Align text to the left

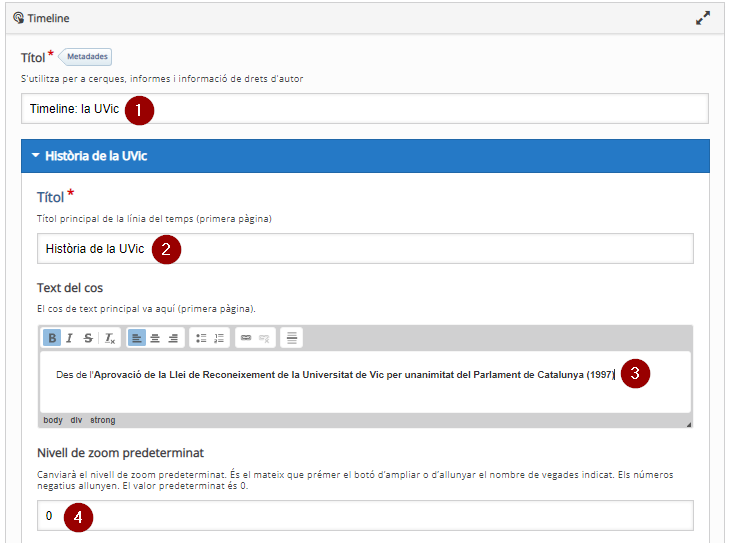pyautogui.click(x=137, y=338)
